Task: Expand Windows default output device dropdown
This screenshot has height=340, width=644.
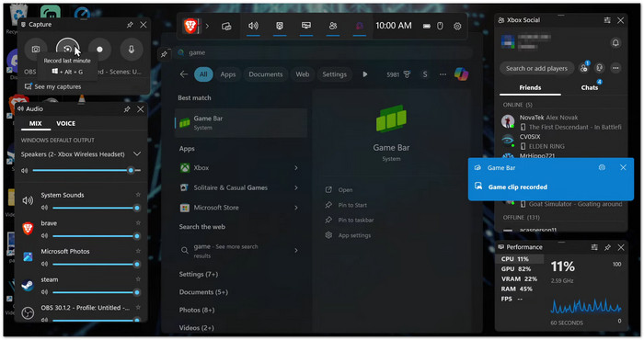Action: pos(137,154)
